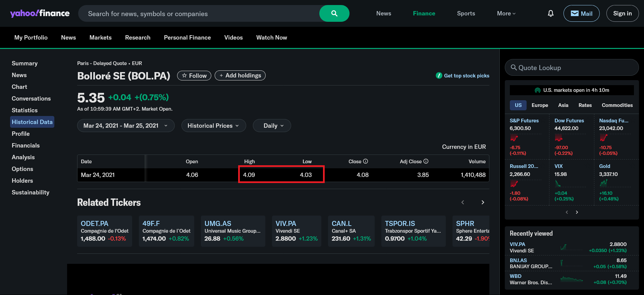
Task: Switch to the Europe markets tab
Action: pos(540,105)
